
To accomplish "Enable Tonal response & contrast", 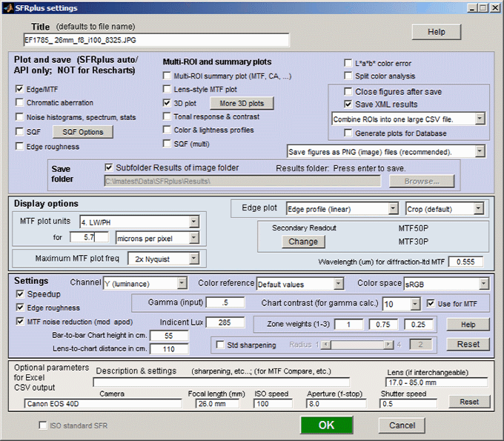I will click(167, 116).
